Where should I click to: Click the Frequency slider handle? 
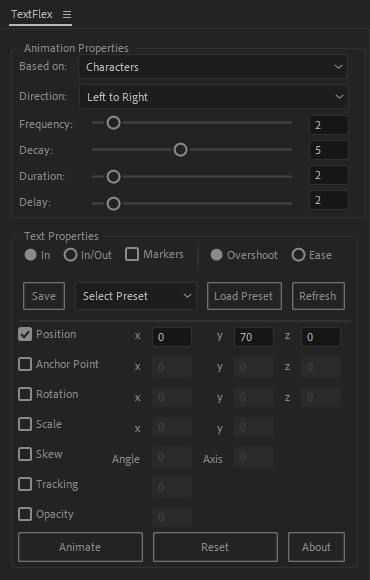(x=114, y=123)
